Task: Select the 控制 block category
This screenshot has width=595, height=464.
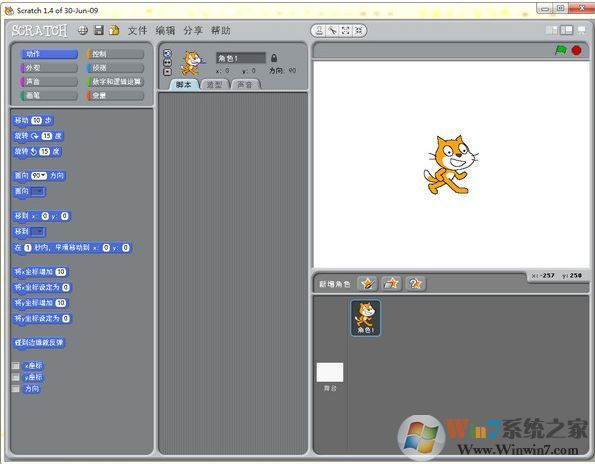Action: [116, 54]
